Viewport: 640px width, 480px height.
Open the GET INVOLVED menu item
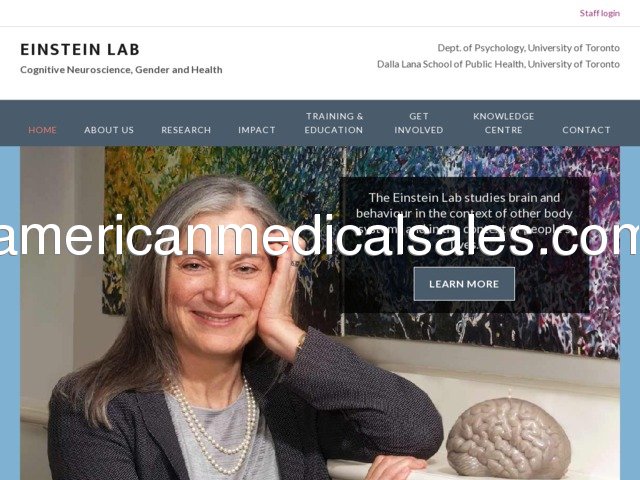click(x=419, y=123)
